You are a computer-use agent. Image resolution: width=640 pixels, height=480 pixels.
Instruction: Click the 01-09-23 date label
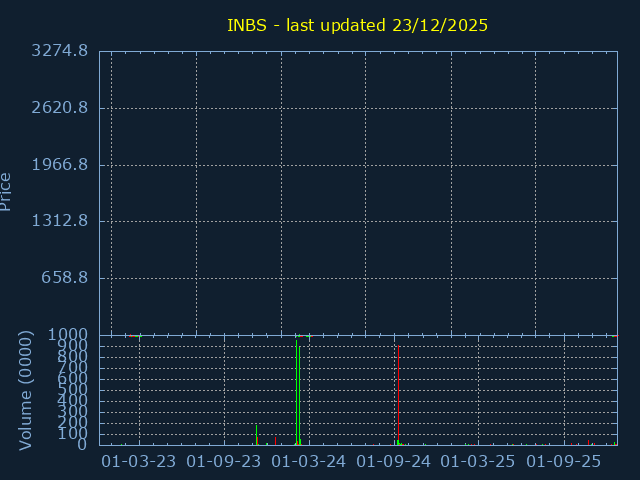223,462
